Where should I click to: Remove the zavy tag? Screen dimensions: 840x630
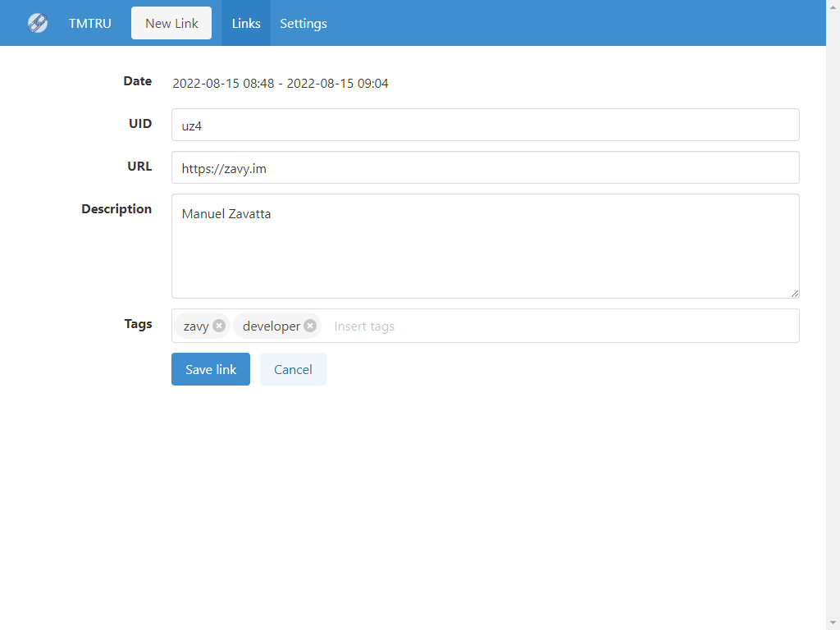pyautogui.click(x=218, y=326)
